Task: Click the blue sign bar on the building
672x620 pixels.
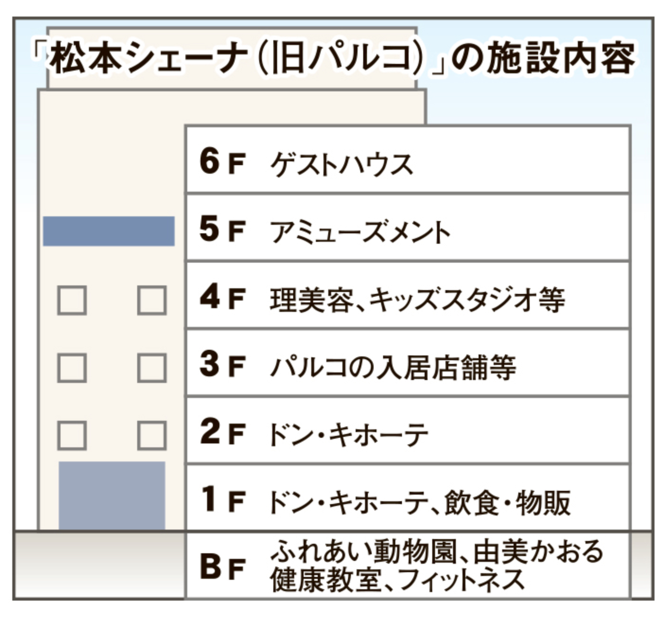Action: click(109, 231)
